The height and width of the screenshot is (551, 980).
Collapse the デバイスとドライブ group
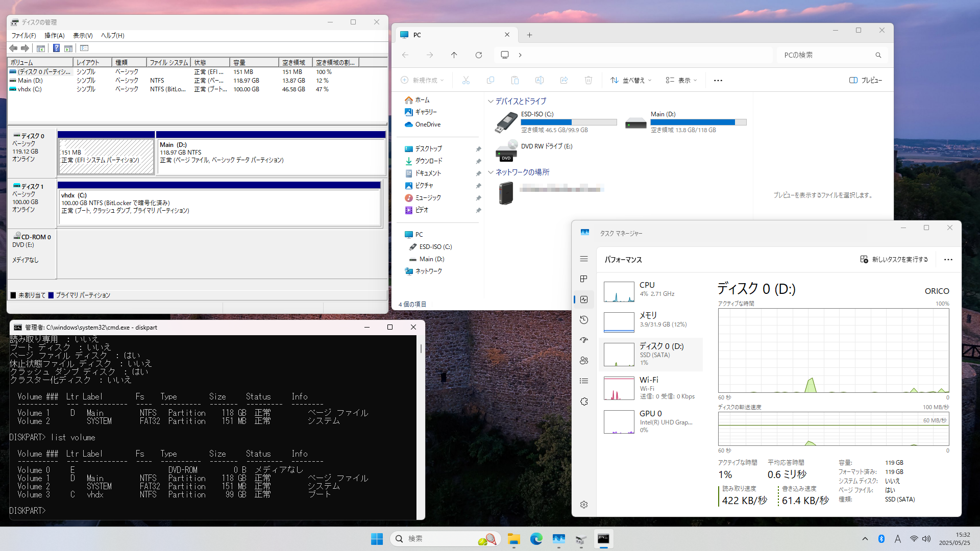coord(491,101)
